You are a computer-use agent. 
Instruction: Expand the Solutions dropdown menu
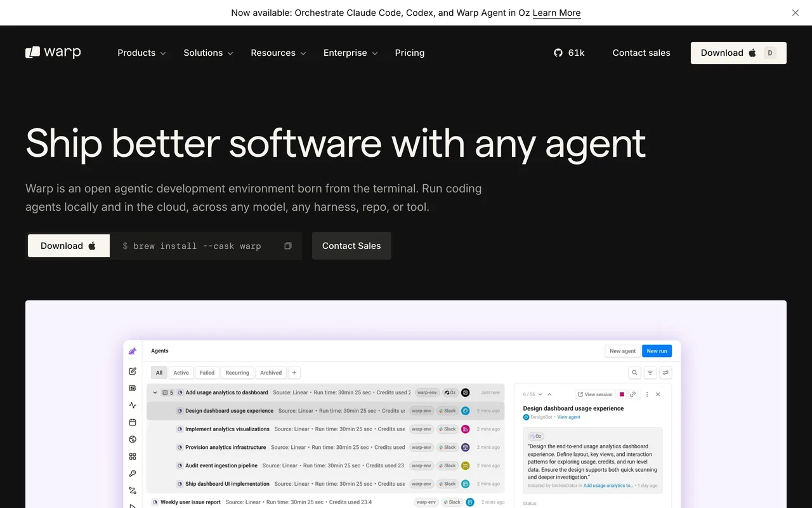point(208,53)
